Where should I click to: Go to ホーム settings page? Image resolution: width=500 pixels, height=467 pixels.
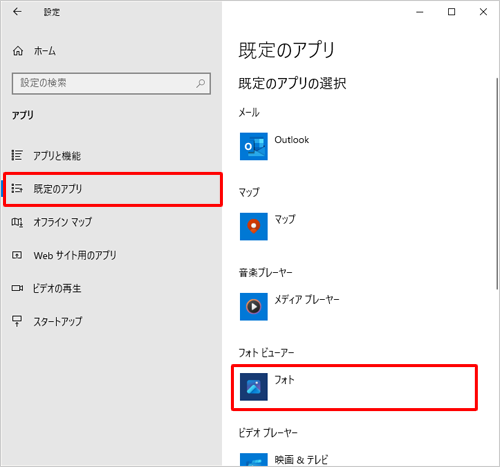tap(45, 51)
